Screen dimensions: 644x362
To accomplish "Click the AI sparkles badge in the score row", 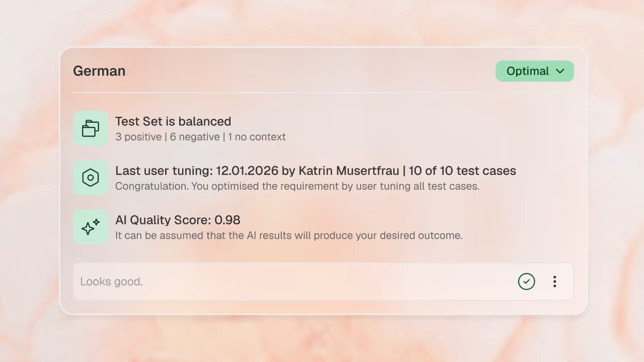I will pos(90,226).
